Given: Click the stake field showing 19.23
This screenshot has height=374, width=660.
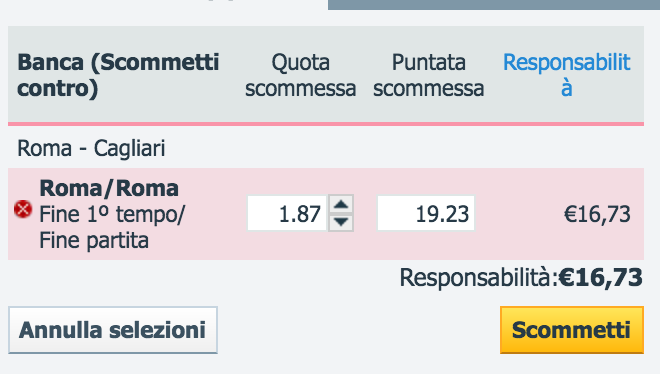Looking at the screenshot, I should tap(426, 213).
